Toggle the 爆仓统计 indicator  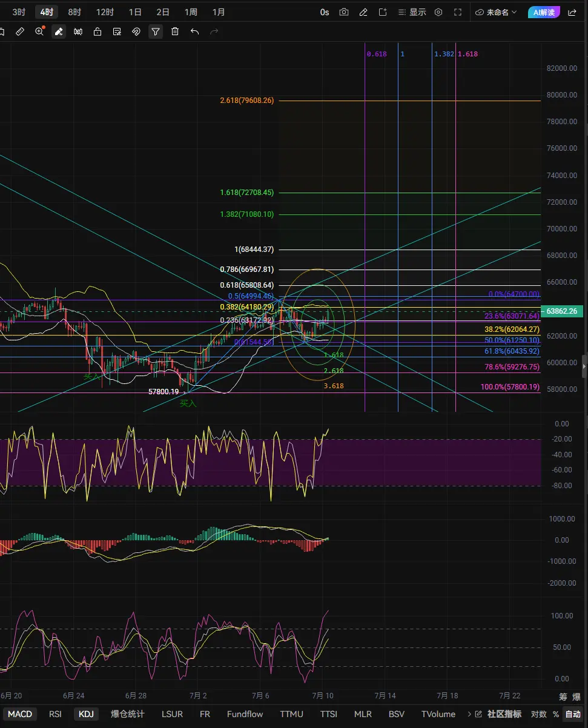tap(128, 714)
